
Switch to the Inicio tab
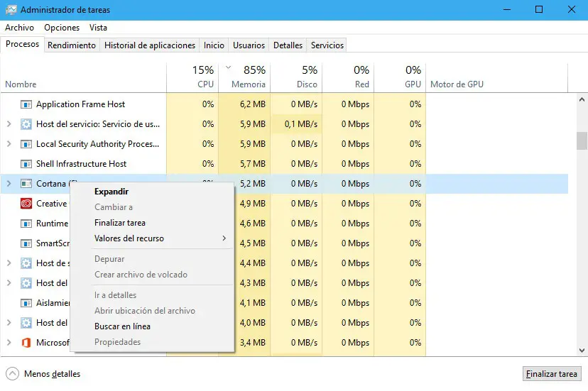[x=214, y=45]
